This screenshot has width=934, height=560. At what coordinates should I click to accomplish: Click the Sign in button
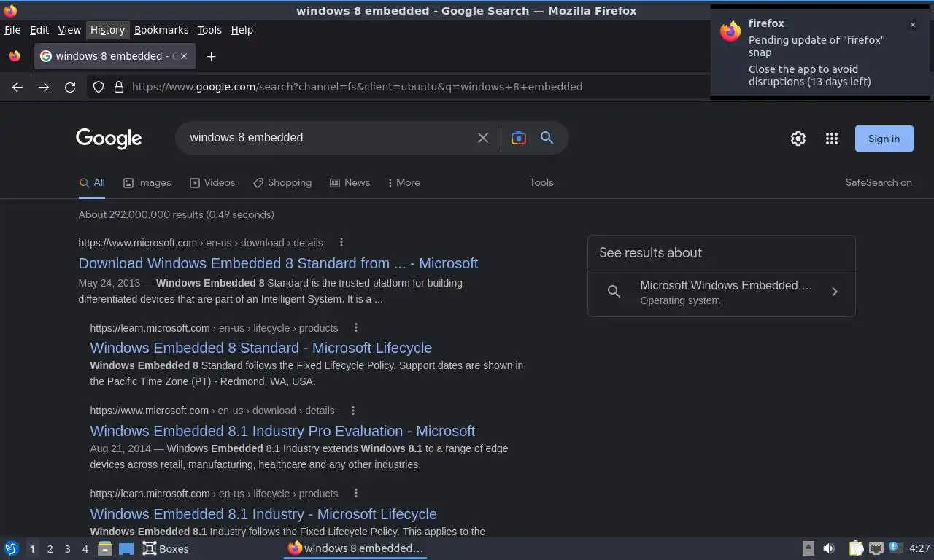(884, 139)
